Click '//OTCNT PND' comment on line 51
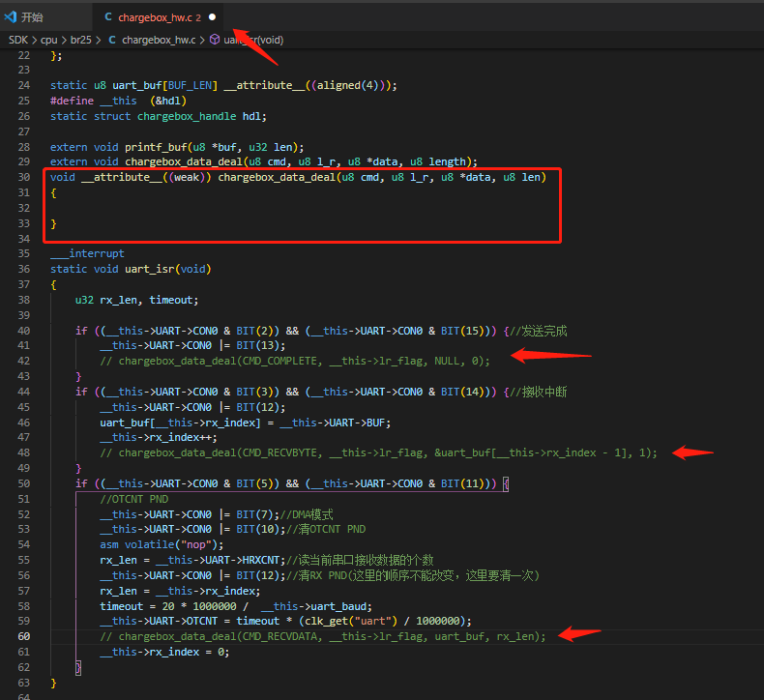764x700 pixels. [134, 499]
